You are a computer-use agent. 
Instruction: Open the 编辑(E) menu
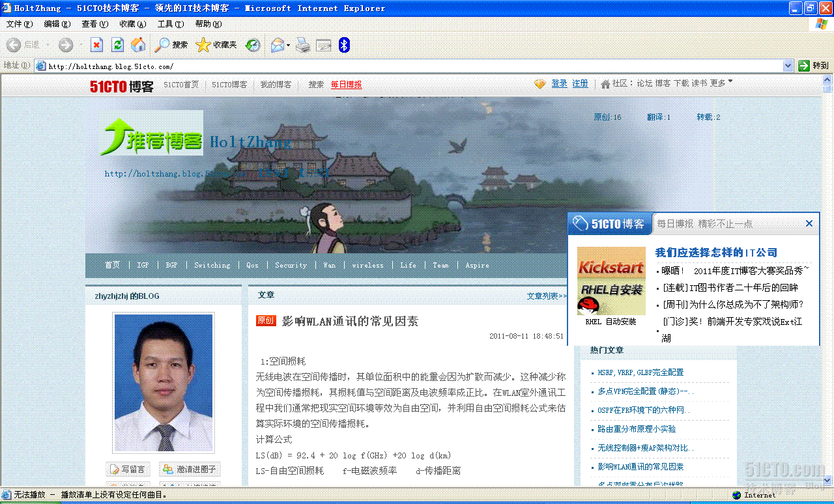click(57, 24)
